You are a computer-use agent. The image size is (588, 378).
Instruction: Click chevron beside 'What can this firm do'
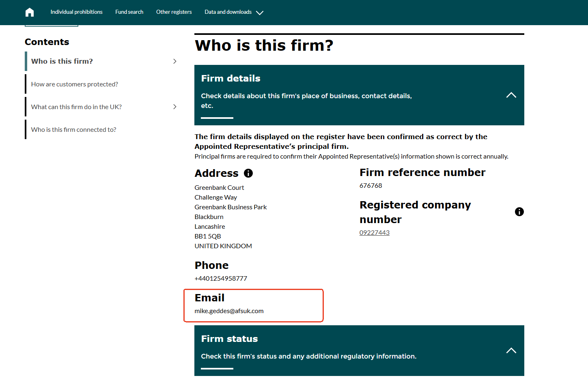175,107
